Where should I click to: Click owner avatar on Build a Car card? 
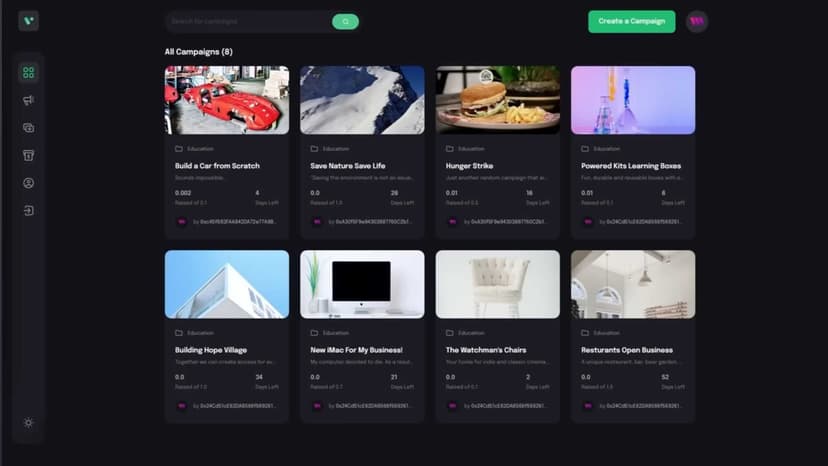coord(182,222)
